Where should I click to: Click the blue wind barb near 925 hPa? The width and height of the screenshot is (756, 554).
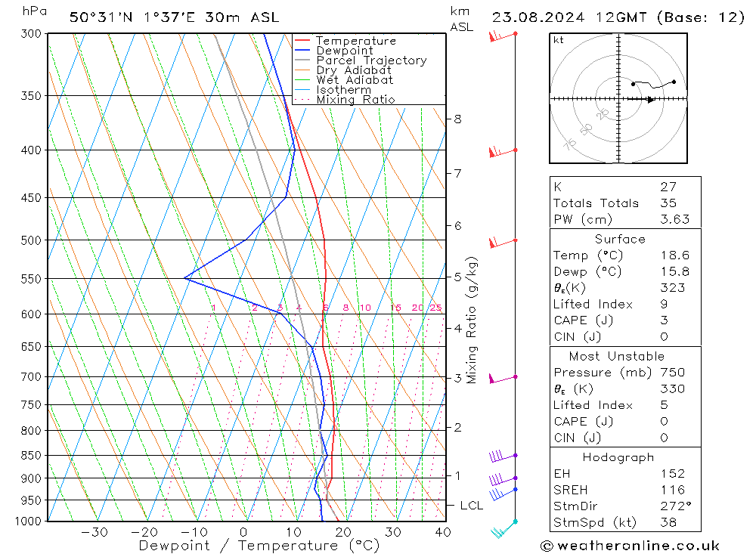pyautogui.click(x=503, y=494)
